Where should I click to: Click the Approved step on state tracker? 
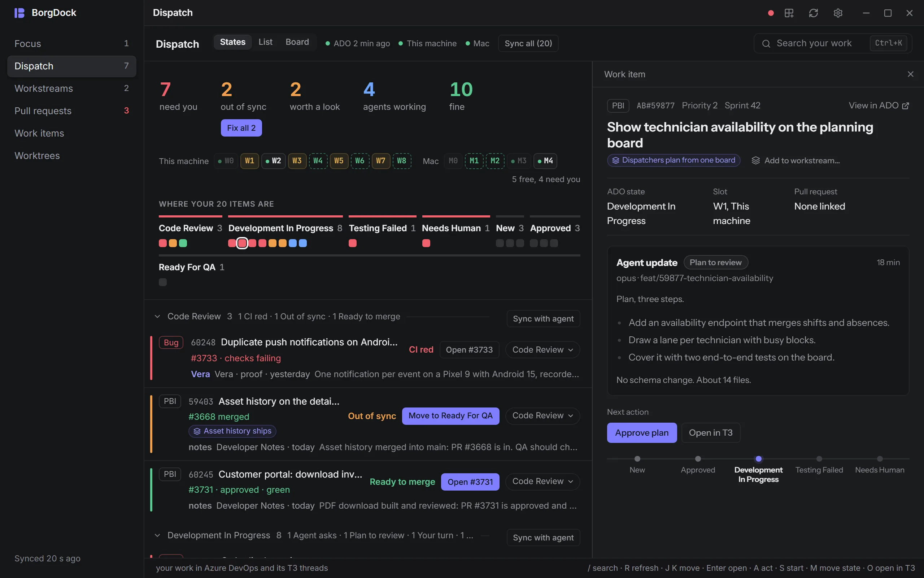[x=698, y=465]
